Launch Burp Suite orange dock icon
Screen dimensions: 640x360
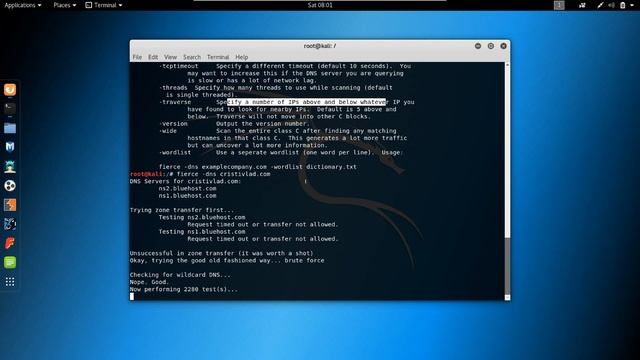[x=10, y=205]
